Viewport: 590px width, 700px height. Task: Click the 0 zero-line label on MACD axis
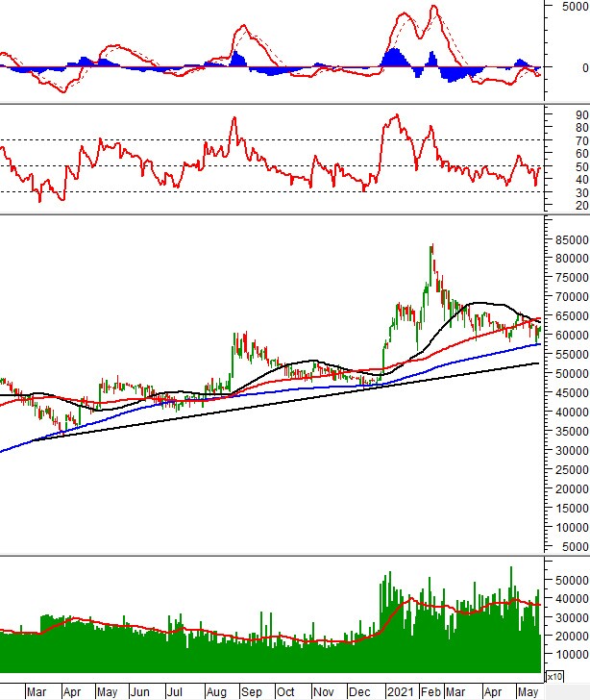point(585,68)
